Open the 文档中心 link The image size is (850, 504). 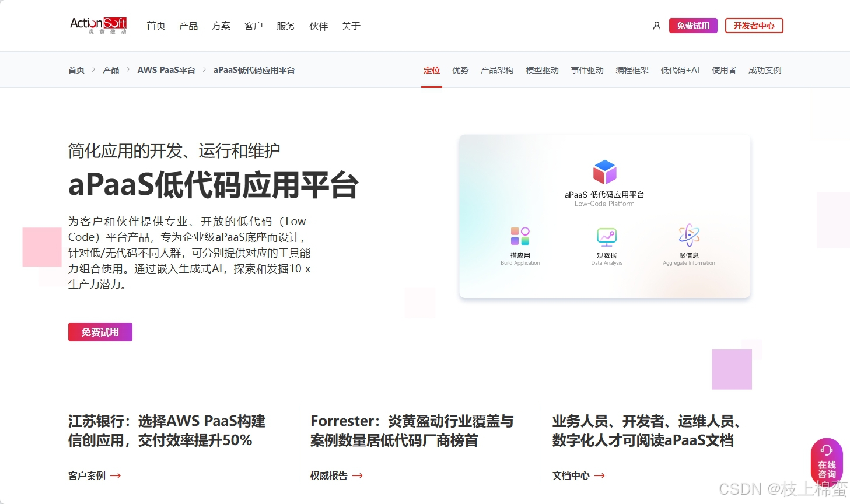coord(571,475)
